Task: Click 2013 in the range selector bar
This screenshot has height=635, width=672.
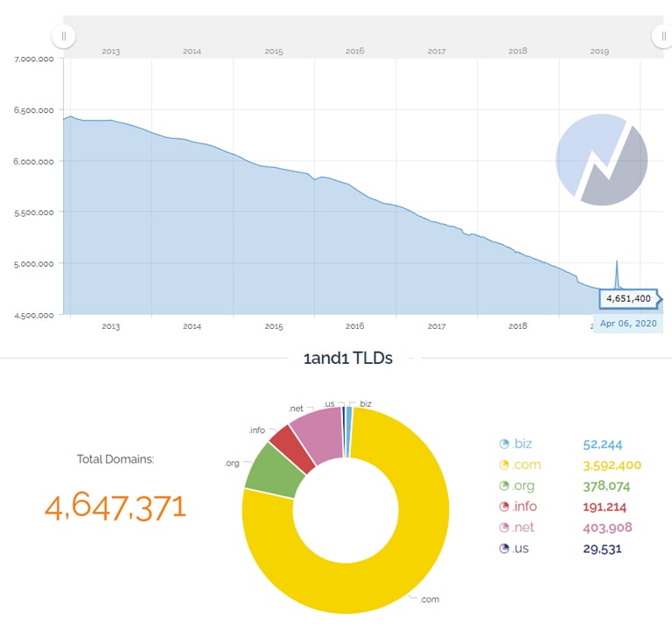Action: [x=110, y=52]
